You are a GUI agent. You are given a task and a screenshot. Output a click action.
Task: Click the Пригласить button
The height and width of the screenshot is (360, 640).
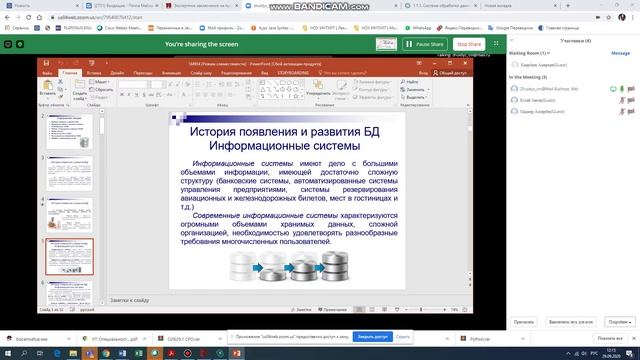524,322
